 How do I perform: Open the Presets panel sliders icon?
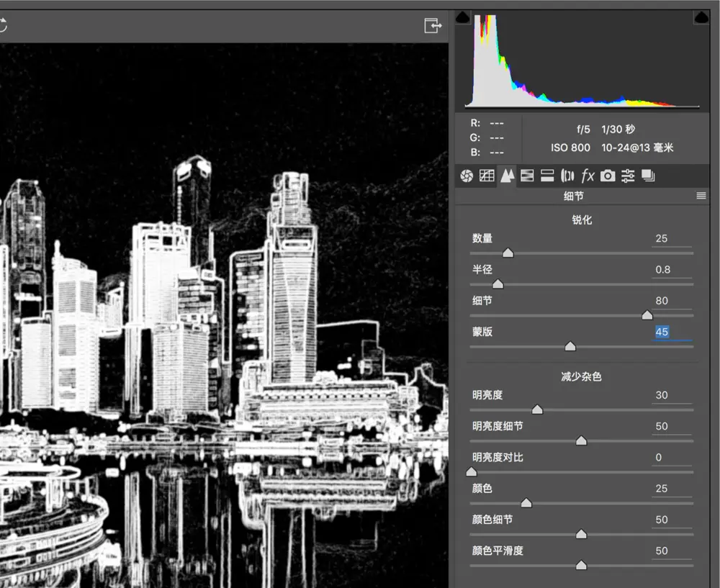coord(628,176)
